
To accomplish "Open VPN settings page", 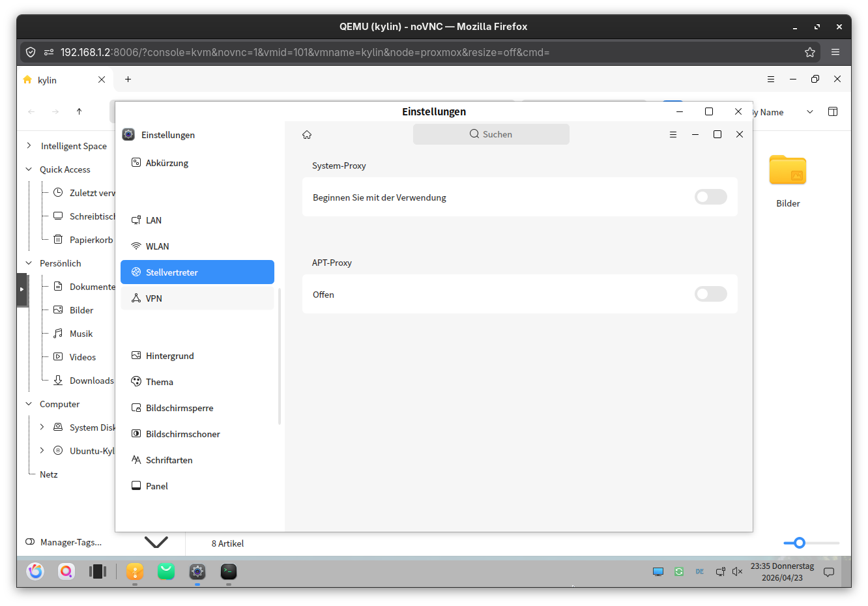I will tap(197, 298).
